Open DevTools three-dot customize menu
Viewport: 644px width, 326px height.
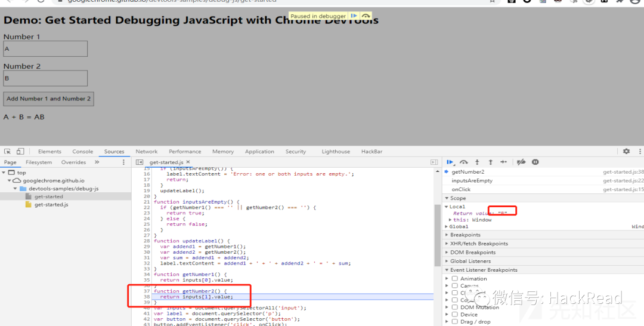pyautogui.click(x=640, y=151)
